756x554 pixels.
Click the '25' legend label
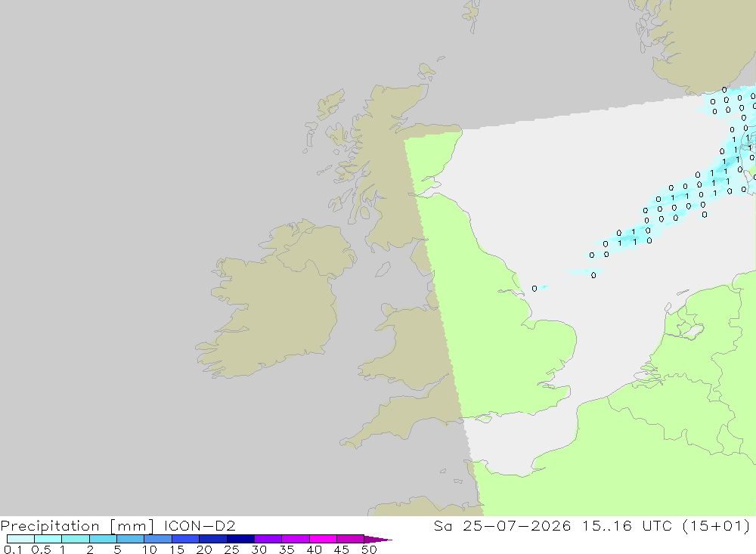point(231,549)
